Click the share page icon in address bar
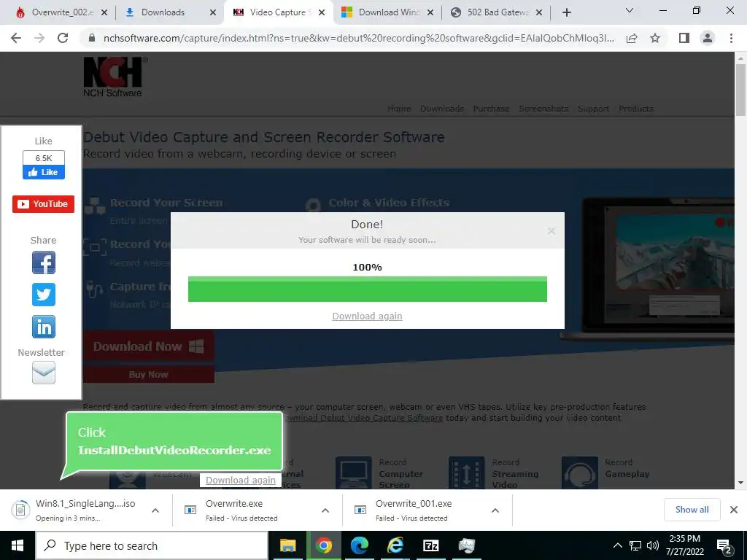 point(632,38)
